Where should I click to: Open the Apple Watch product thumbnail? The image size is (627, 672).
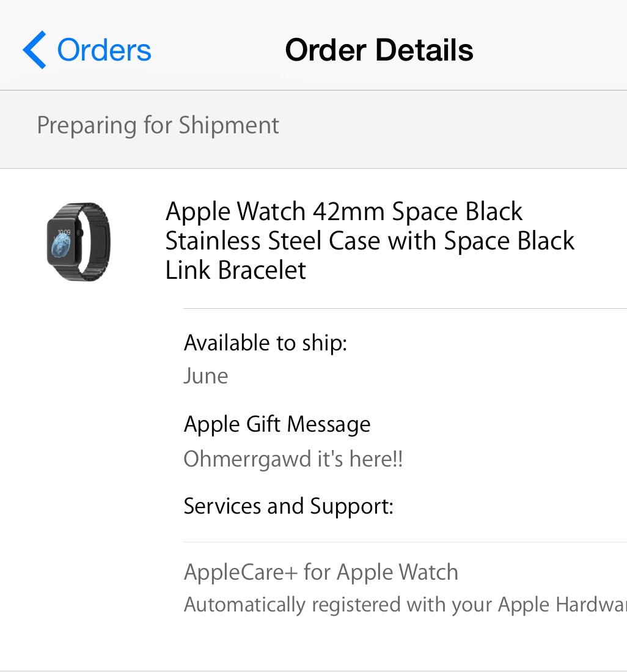(78, 242)
